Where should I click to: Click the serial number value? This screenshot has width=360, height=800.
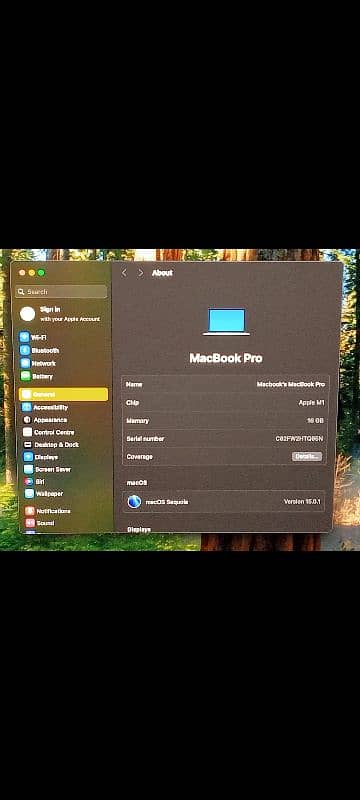(299, 438)
